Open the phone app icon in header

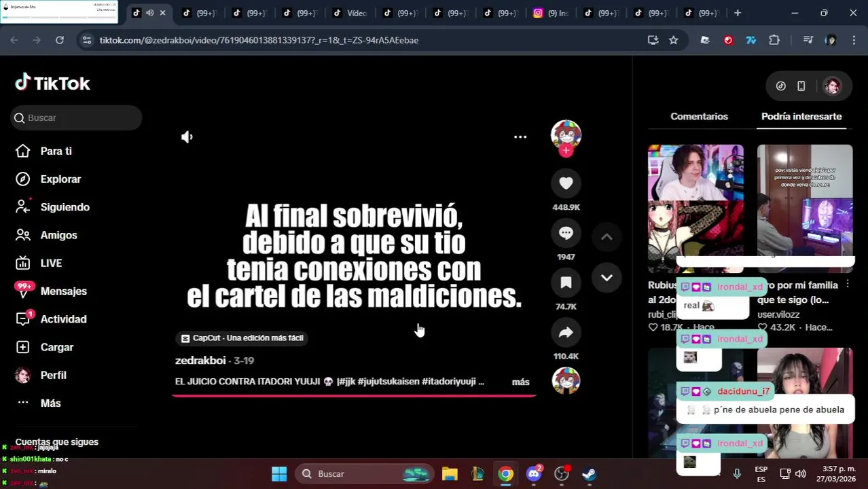[x=801, y=86]
